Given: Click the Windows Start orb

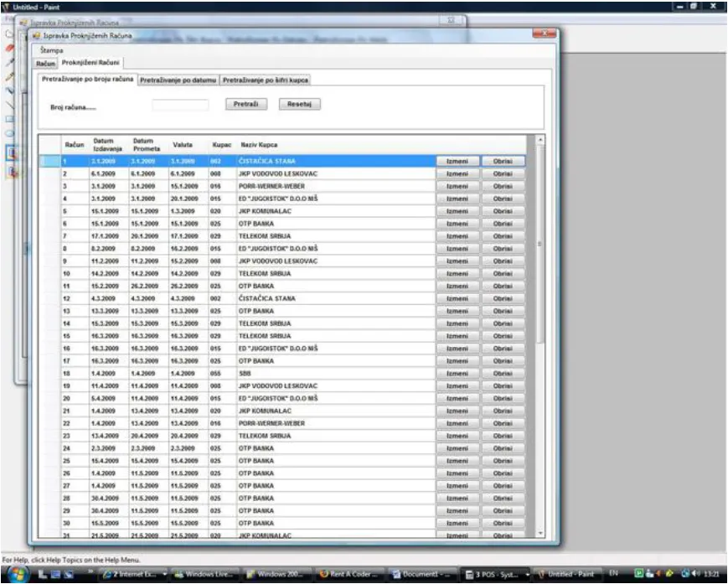Looking at the screenshot, I should tap(18, 573).
